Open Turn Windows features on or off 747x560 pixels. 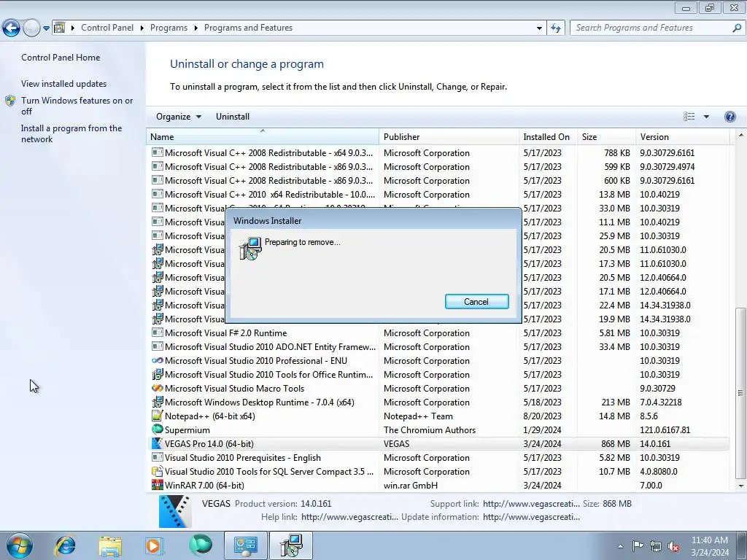77,106
